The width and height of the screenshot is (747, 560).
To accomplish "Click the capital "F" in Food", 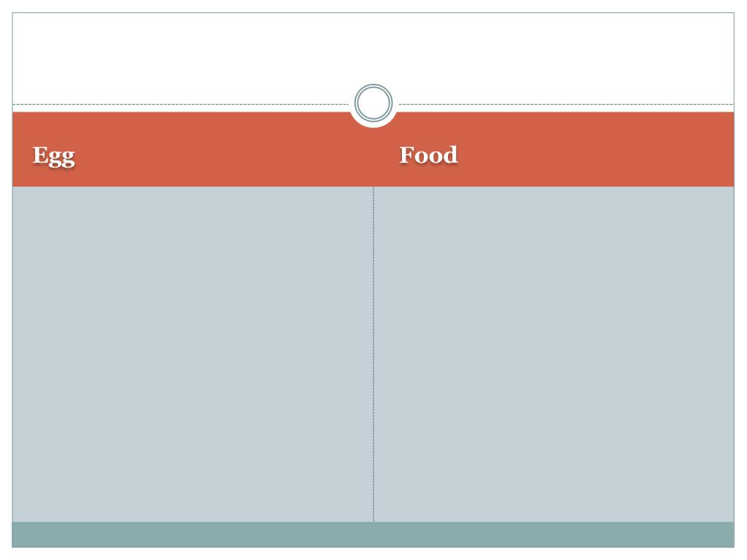I will pyautogui.click(x=406, y=155).
